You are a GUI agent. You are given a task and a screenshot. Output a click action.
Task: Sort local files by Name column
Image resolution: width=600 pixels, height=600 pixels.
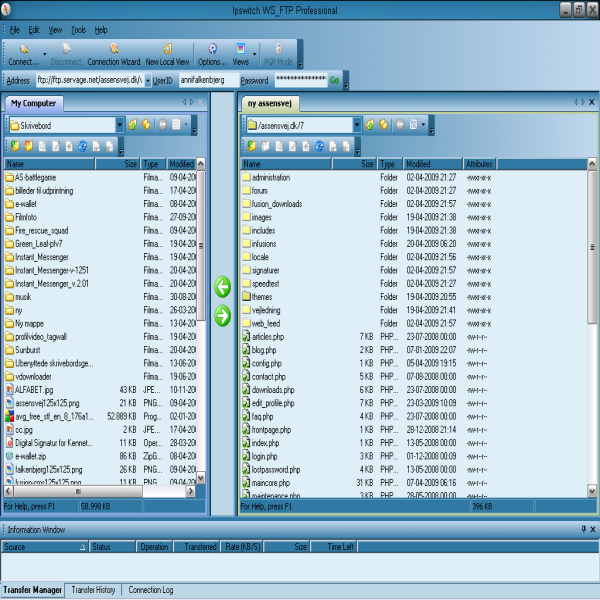click(49, 164)
